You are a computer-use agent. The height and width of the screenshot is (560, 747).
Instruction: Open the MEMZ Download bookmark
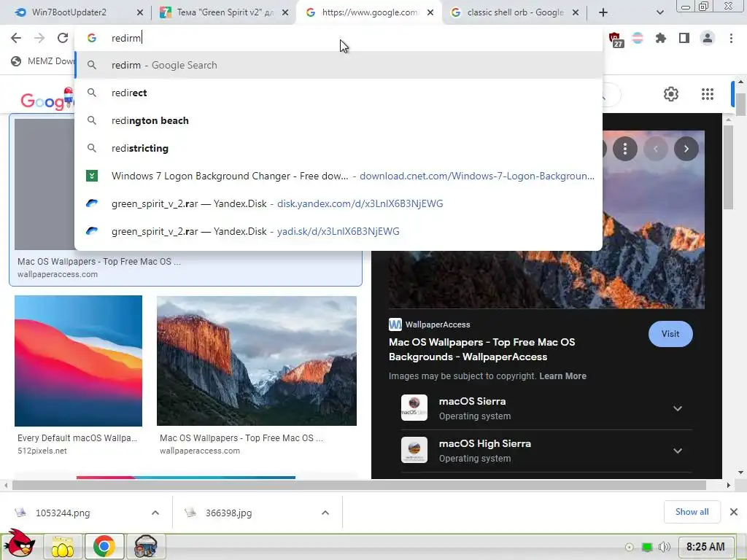tap(43, 61)
